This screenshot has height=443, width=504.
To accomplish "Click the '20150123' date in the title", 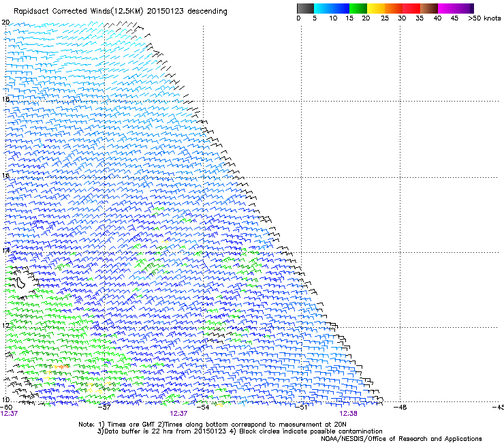I will pos(166,11).
